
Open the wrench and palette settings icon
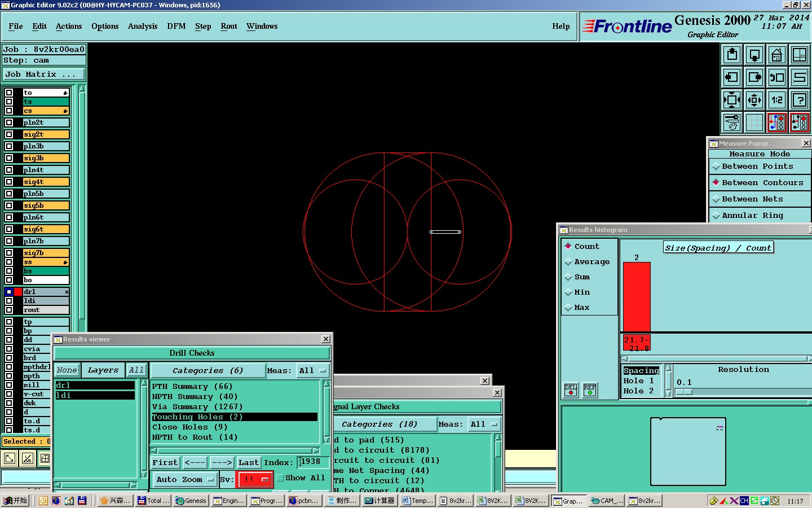point(732,122)
